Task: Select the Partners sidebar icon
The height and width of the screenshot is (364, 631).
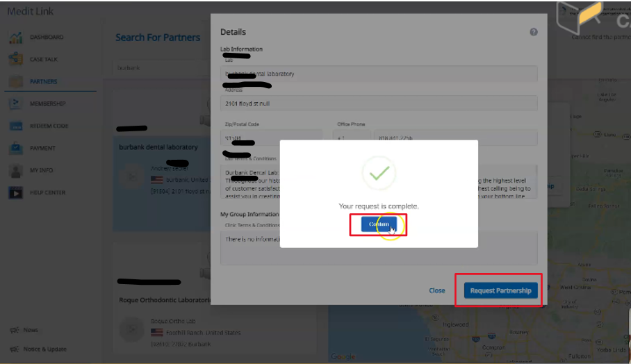Action: click(16, 81)
